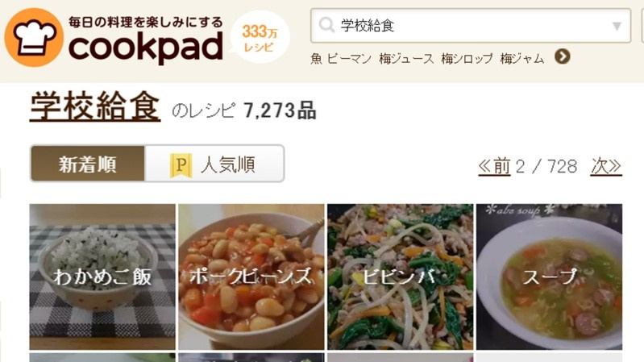Click the 学校給食 heading link
644x362 pixels.
95,106
